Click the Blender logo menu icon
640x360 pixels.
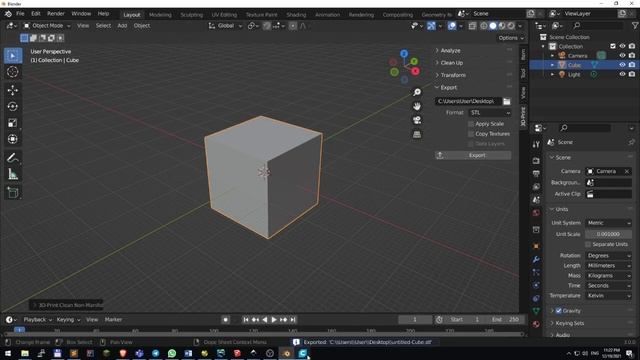coord(8,14)
